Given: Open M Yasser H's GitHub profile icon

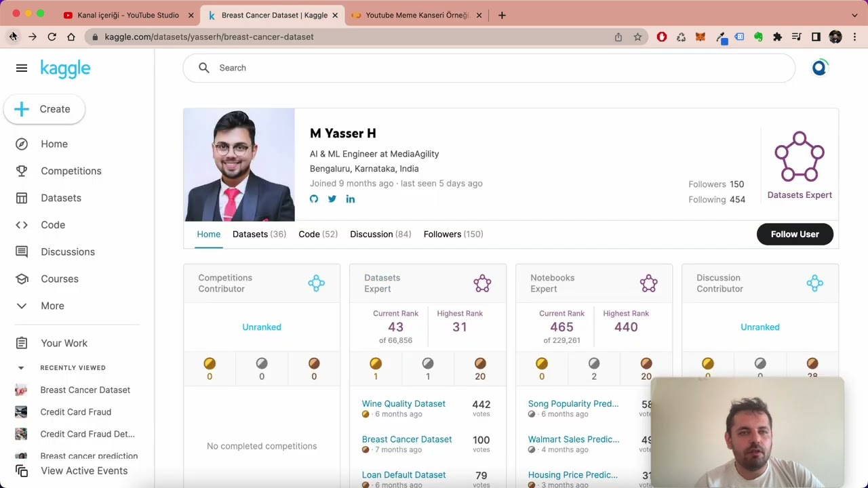Looking at the screenshot, I should tap(314, 199).
